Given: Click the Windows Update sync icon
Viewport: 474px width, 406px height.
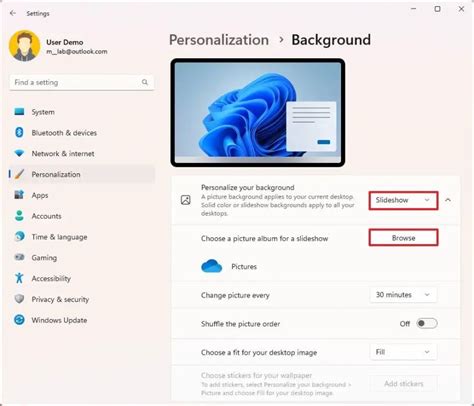Looking at the screenshot, I should 19,320.
